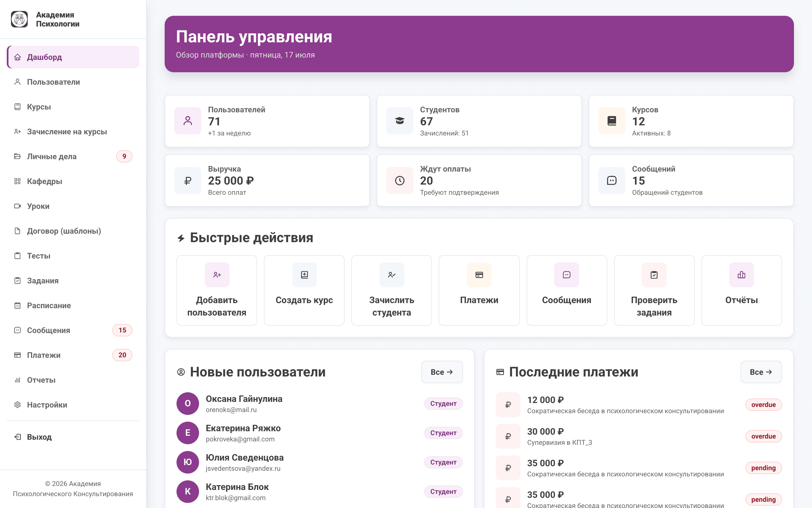
Task: Click the grid icon next to Кафедры
Action: pyautogui.click(x=17, y=181)
